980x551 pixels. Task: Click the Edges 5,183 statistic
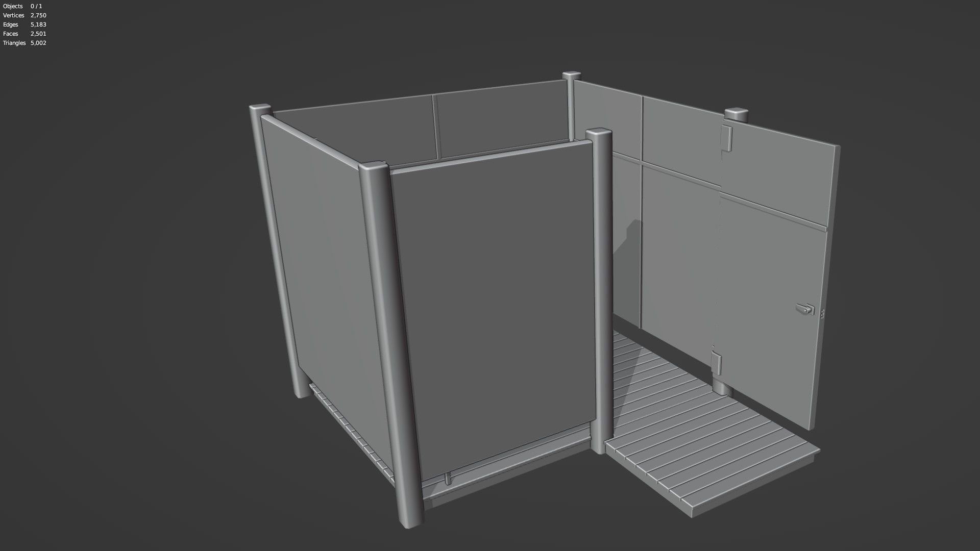[24, 24]
